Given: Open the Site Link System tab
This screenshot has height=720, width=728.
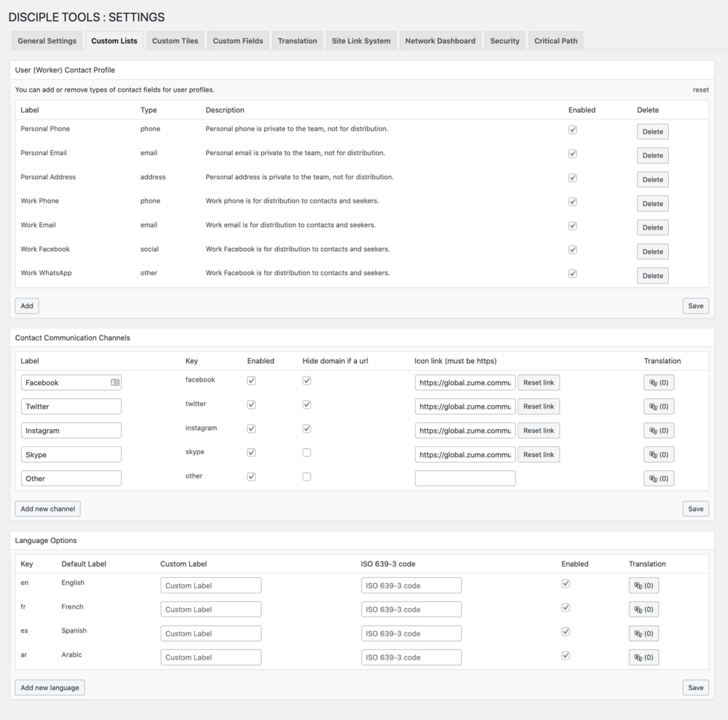Looking at the screenshot, I should 360,41.
